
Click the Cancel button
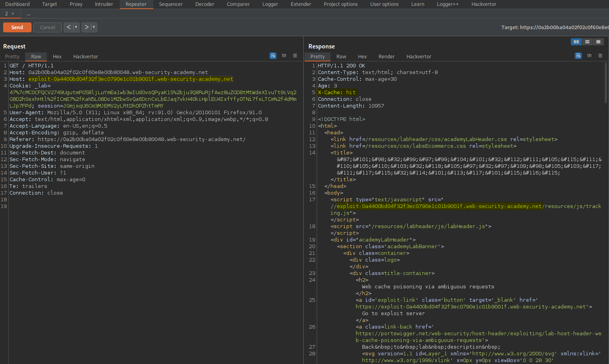pos(48,27)
